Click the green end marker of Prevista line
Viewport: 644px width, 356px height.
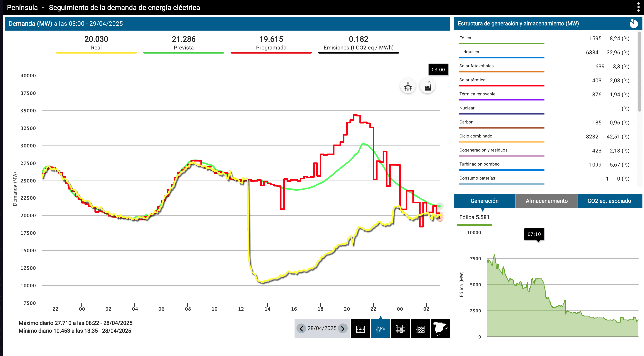click(x=440, y=206)
